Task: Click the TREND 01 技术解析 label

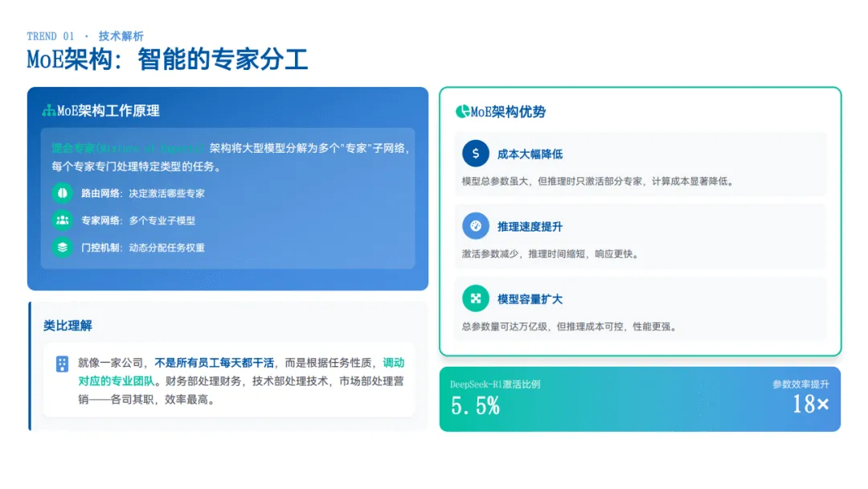Action: pos(85,36)
